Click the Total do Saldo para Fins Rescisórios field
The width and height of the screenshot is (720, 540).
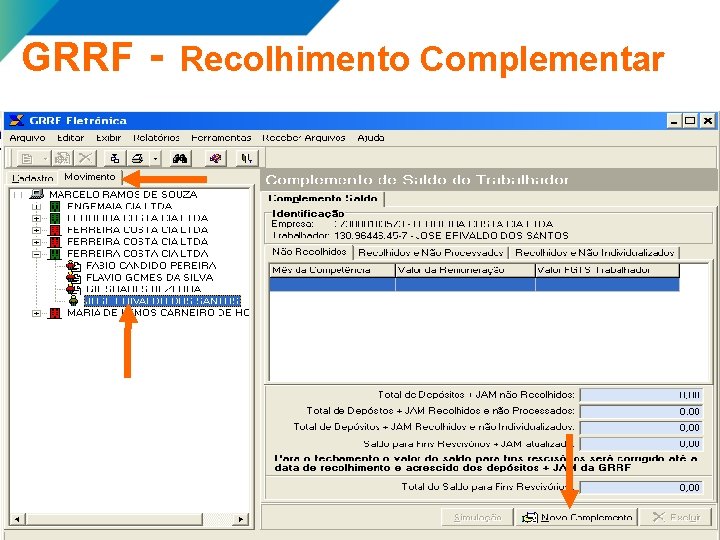pos(641,487)
